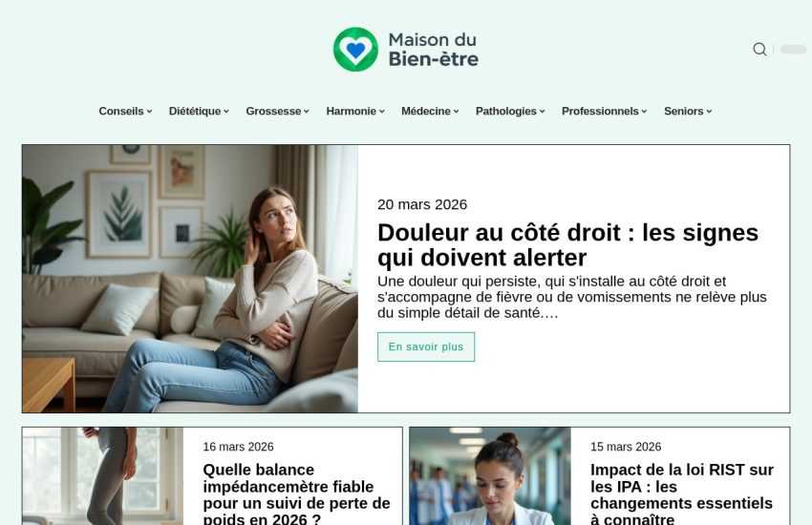Open the Médecine menu item

click(430, 112)
